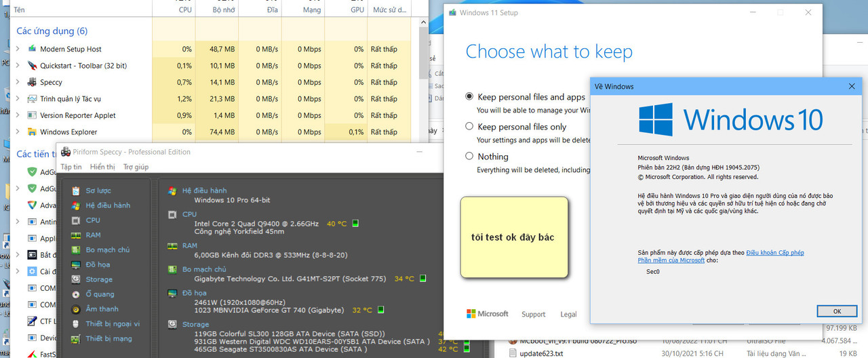Click the Task Manager scroll up arrow
The height and width of the screenshot is (358, 868).
click(424, 23)
